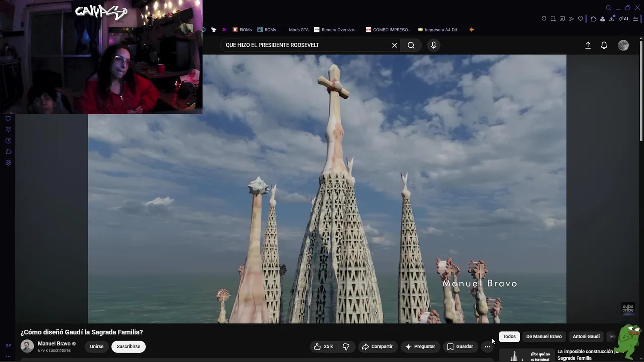Screen dimensions: 644x362
Task: Open the AI assistant toolbar button
Action: pyautogui.click(x=623, y=19)
